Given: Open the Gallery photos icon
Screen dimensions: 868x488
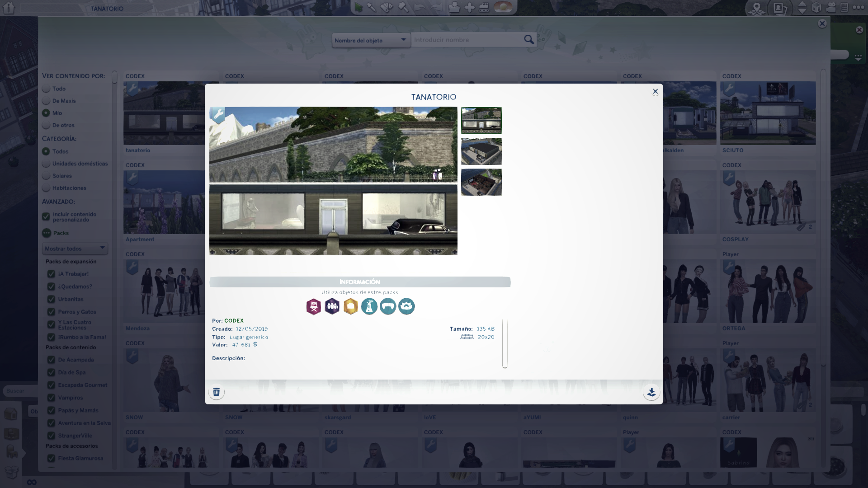Looking at the screenshot, I should [x=781, y=8].
